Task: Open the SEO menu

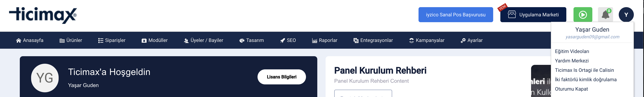Action: pos(288,40)
